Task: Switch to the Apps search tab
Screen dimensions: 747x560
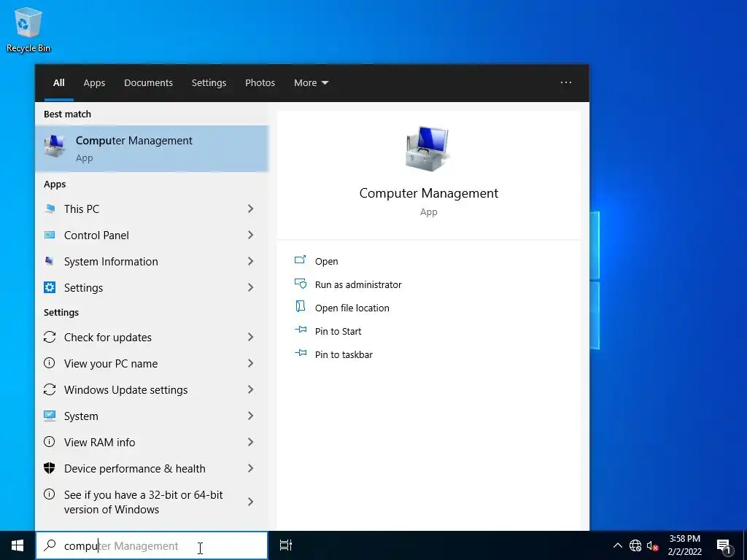Action: click(x=94, y=83)
